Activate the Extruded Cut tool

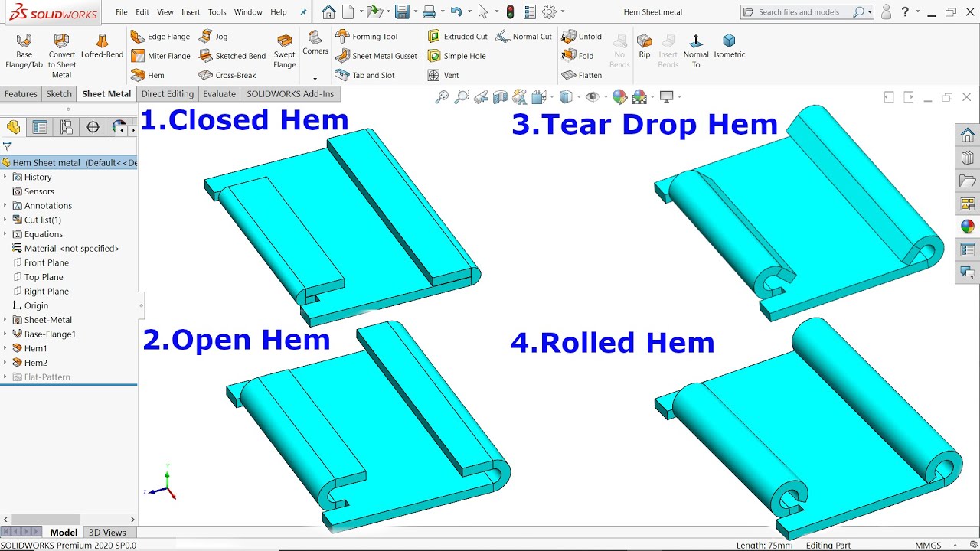point(457,37)
